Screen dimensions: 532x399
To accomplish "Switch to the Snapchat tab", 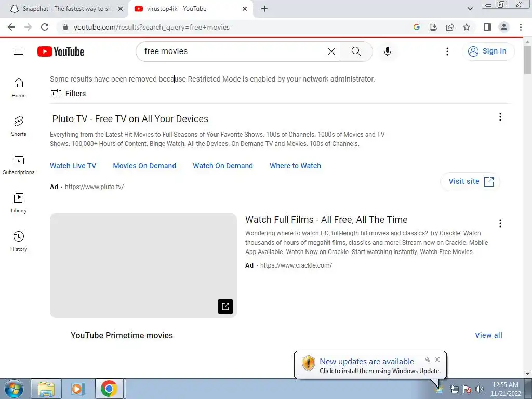I will click(x=64, y=9).
